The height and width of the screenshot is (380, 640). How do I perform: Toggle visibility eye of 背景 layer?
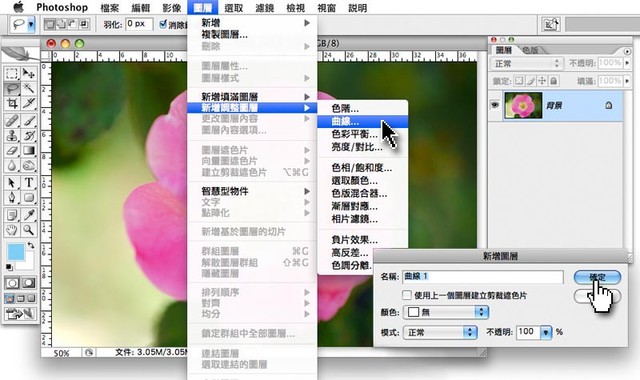495,105
